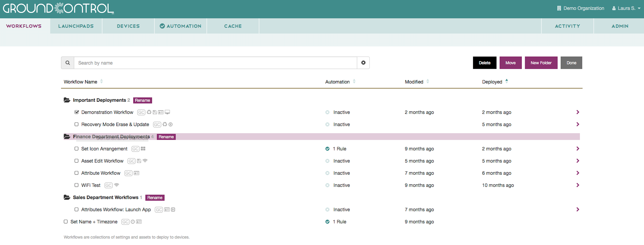This screenshot has height=245, width=644.
Task: Click the GroundControl logo
Action: coord(58,8)
